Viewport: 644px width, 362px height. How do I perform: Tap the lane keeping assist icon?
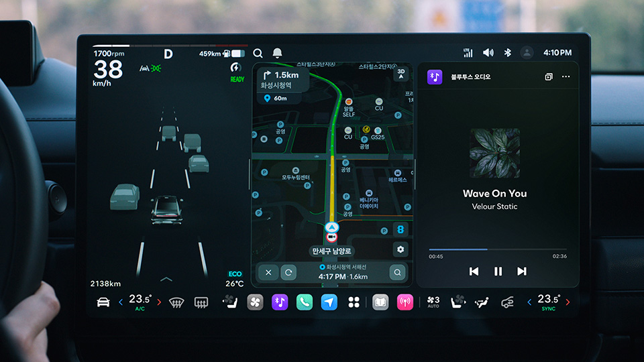tap(144, 68)
